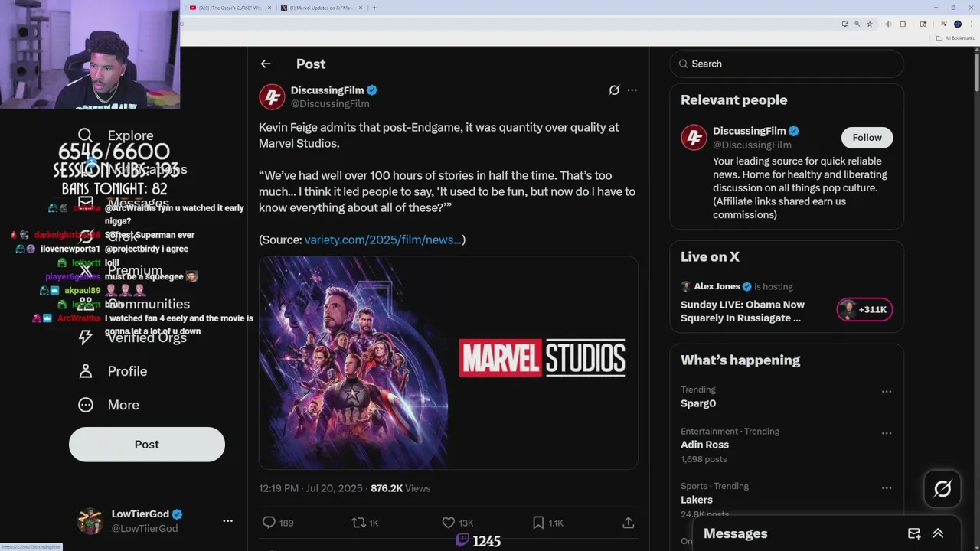Click the share icon under the post
Image resolution: width=980 pixels, height=551 pixels.
pyautogui.click(x=628, y=523)
